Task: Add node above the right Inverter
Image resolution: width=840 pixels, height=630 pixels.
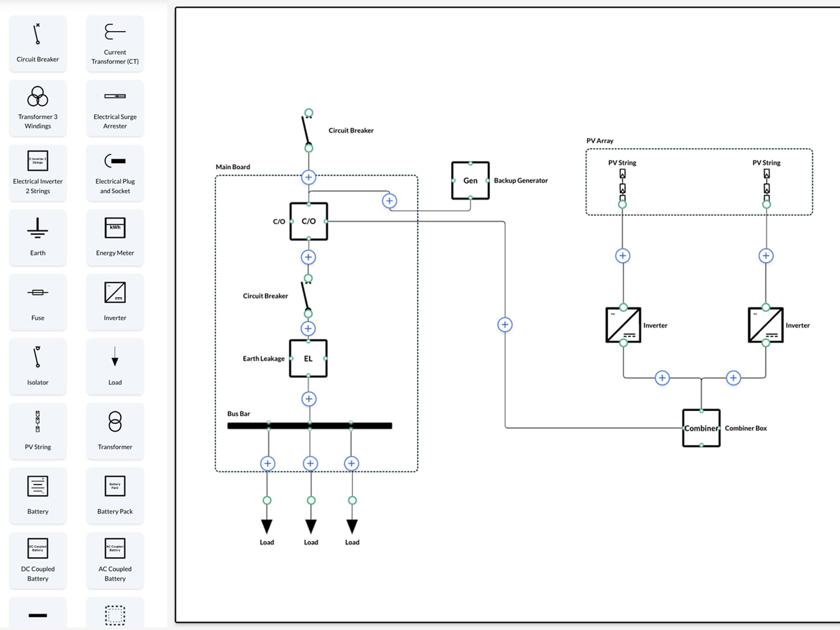Action: click(766, 256)
